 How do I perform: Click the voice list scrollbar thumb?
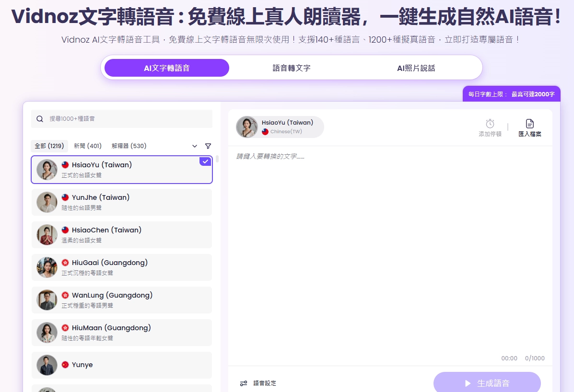(217, 159)
